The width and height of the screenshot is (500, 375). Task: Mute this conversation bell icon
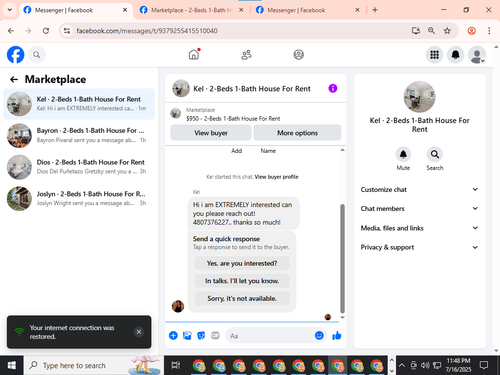[403, 154]
